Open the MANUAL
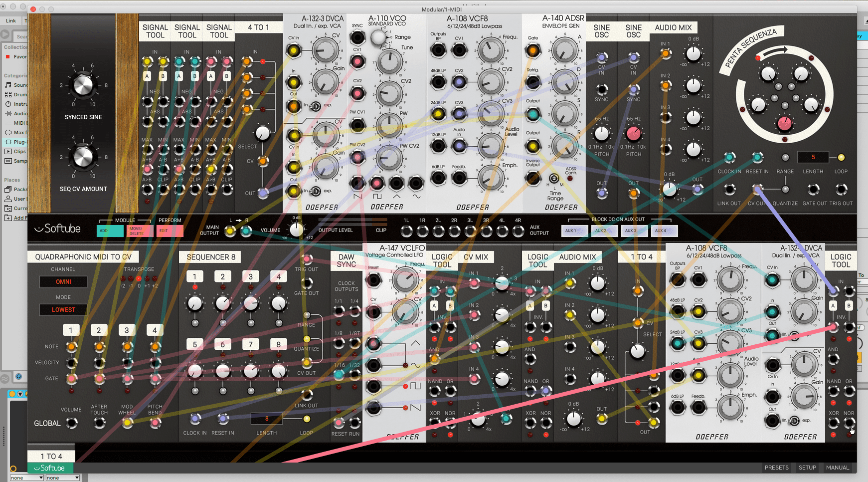Screen dimensions: 868x482 pos(838,468)
